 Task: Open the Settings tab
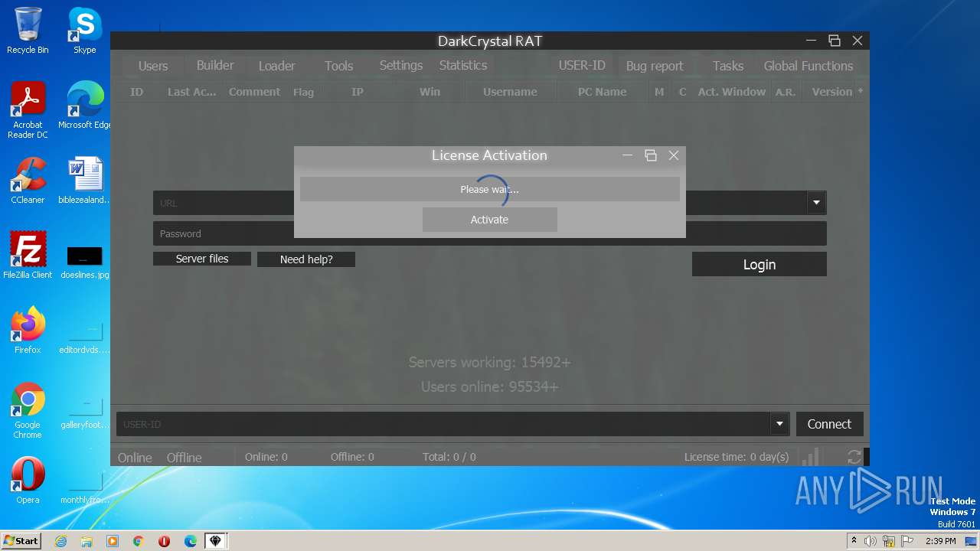pyautogui.click(x=401, y=65)
